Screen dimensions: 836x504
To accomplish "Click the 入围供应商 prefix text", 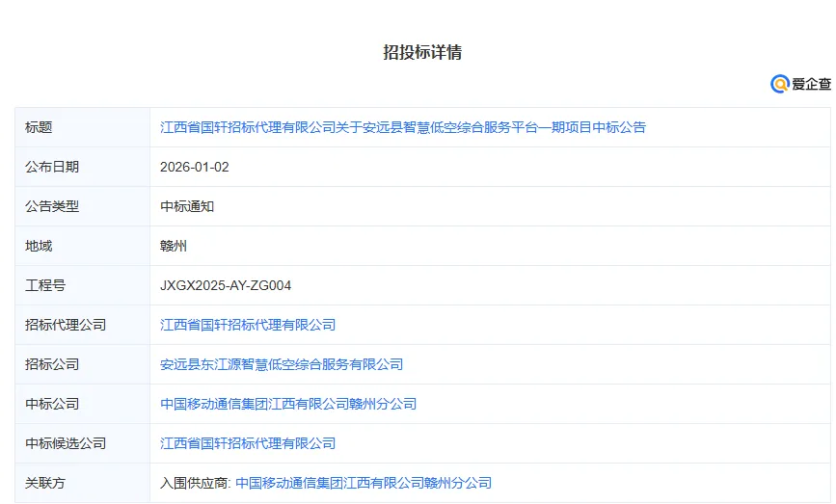I will pyautogui.click(x=196, y=483).
